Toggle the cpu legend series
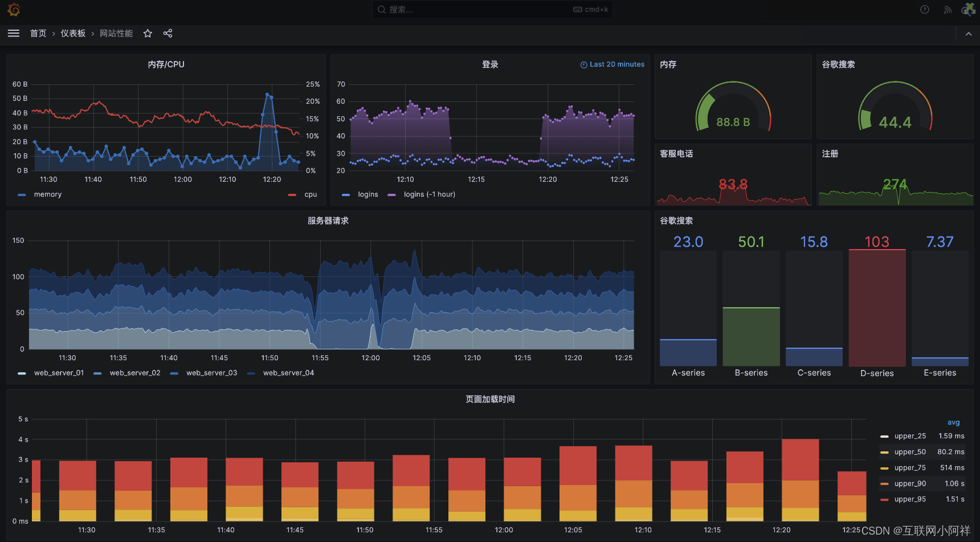 click(x=311, y=194)
